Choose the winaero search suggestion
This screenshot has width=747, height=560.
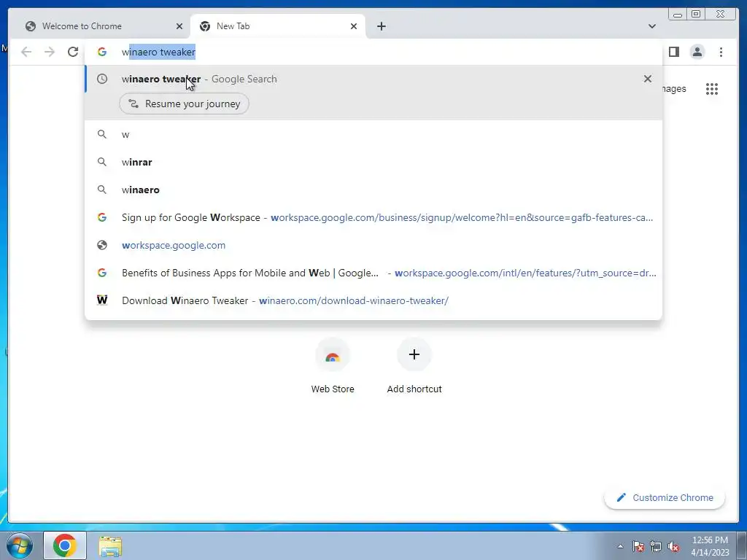click(x=373, y=190)
